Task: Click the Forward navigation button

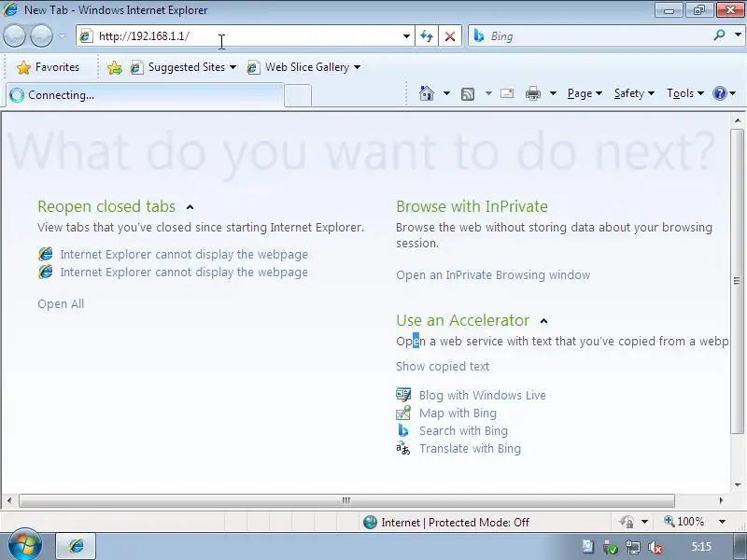Action: point(41,35)
